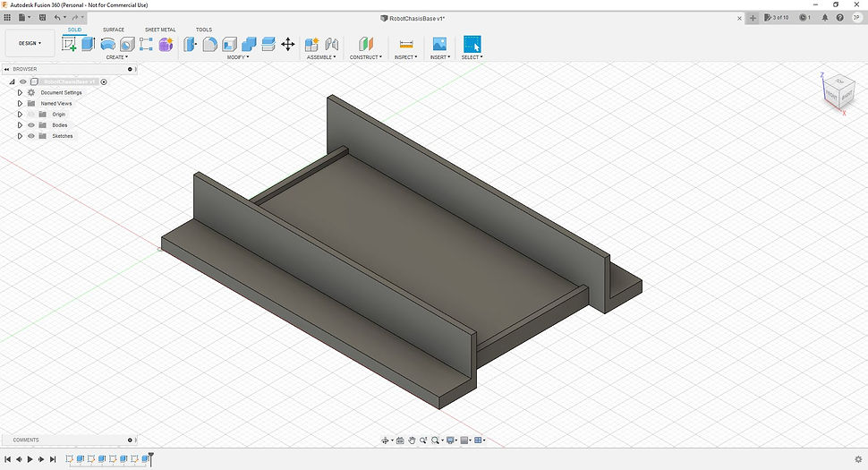Choose the Revolve tool

tap(108, 44)
